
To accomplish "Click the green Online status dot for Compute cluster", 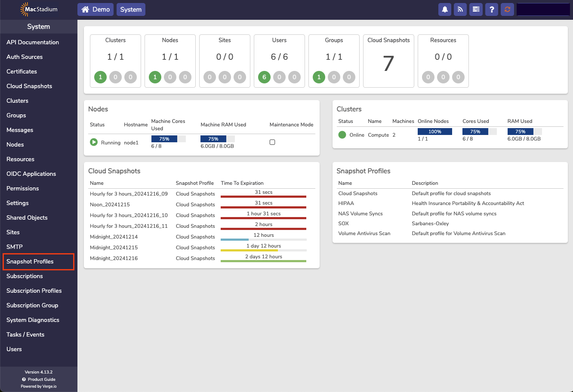I will [342, 135].
